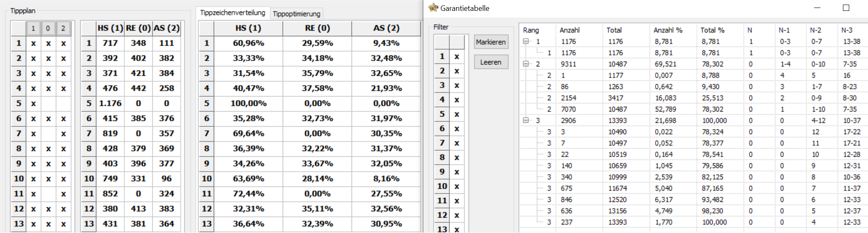Toggle the filter x mark in row 5
The image size is (868, 233).
[x=457, y=114]
